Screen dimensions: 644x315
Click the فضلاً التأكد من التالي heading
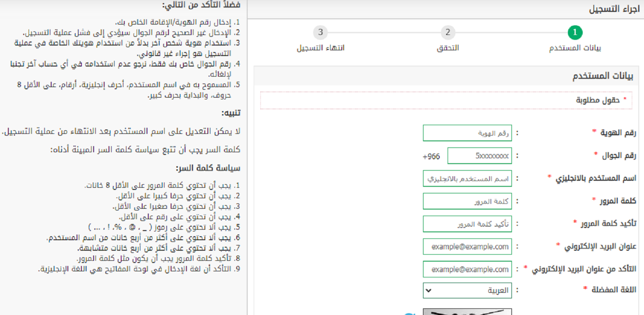201,5
